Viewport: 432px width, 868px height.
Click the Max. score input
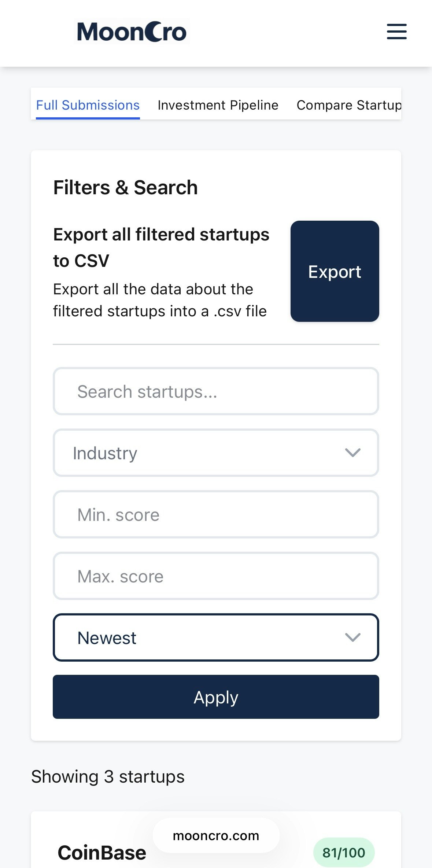[x=216, y=576]
